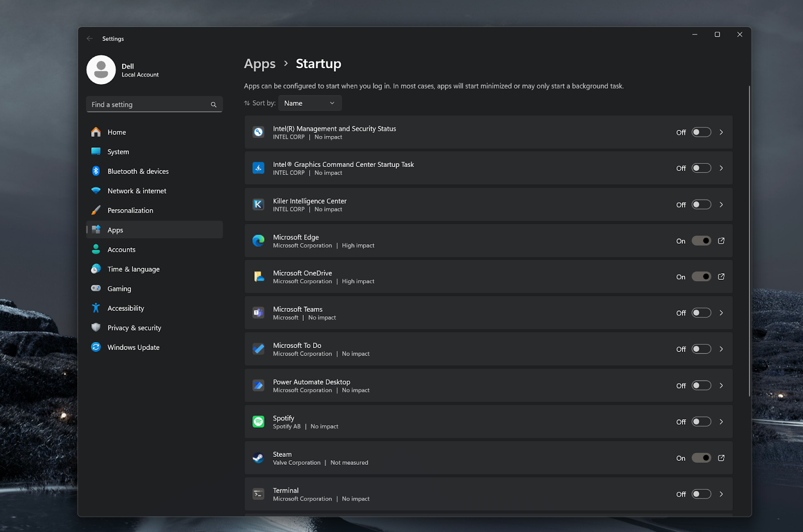This screenshot has width=803, height=532.
Task: Toggle Spotify startup switch
Action: 701,422
